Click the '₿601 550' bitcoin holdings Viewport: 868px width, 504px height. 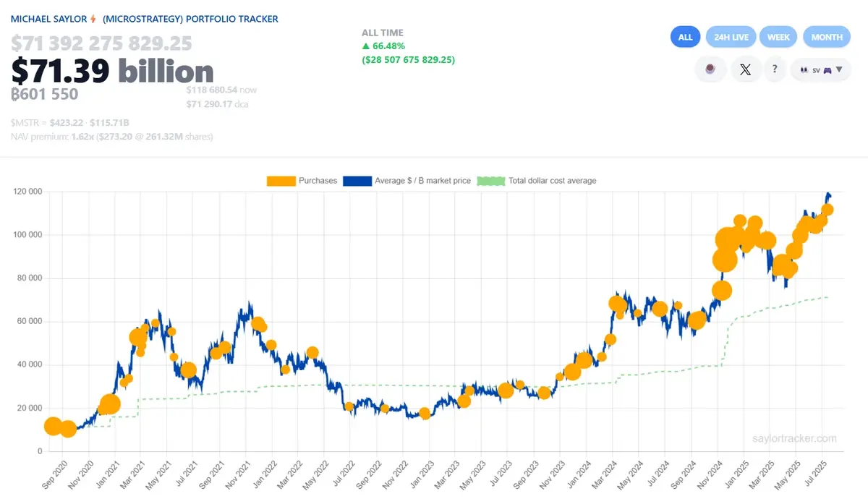click(45, 94)
